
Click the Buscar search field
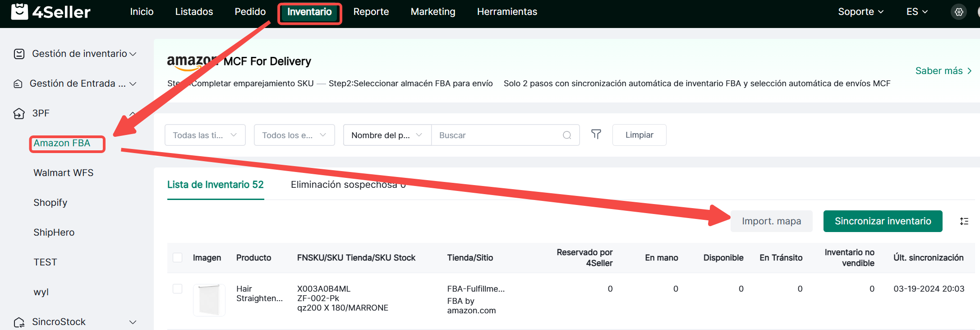click(x=498, y=135)
